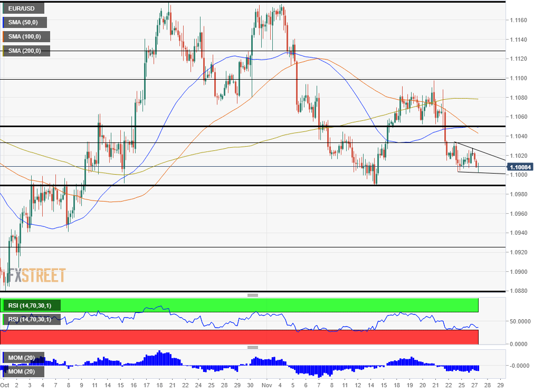Image resolution: width=543 pixels, height=392 pixels.
Task: Click the Oct label on the date axis
Action: point(5,385)
